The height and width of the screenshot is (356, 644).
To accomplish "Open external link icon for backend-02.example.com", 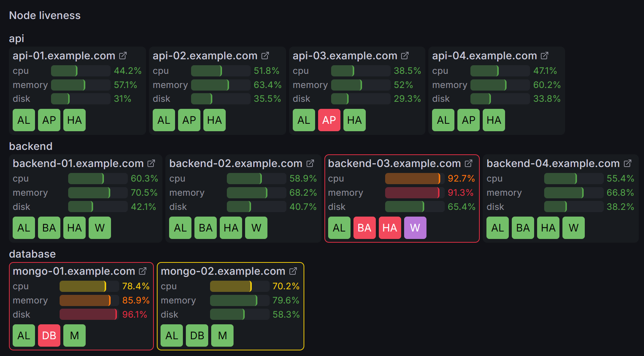I will click(x=310, y=164).
